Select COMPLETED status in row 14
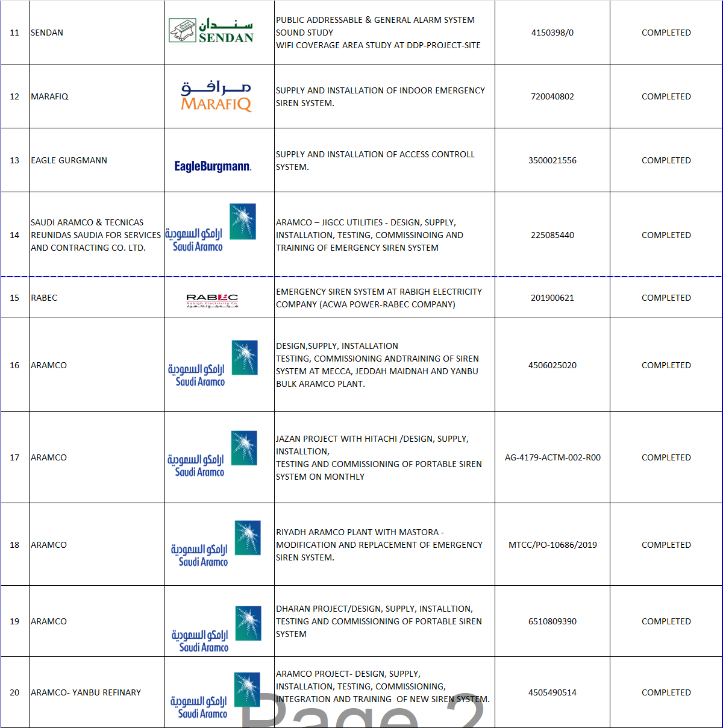Image resolution: width=723 pixels, height=728 pixels. 666,235
